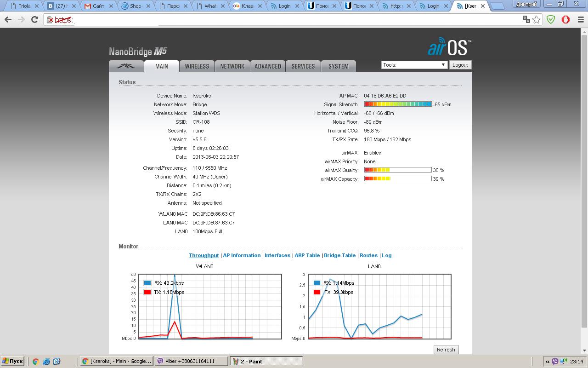Switch to the Gmail Сайт browser tab
This screenshot has height=368, width=588.
click(97, 6)
